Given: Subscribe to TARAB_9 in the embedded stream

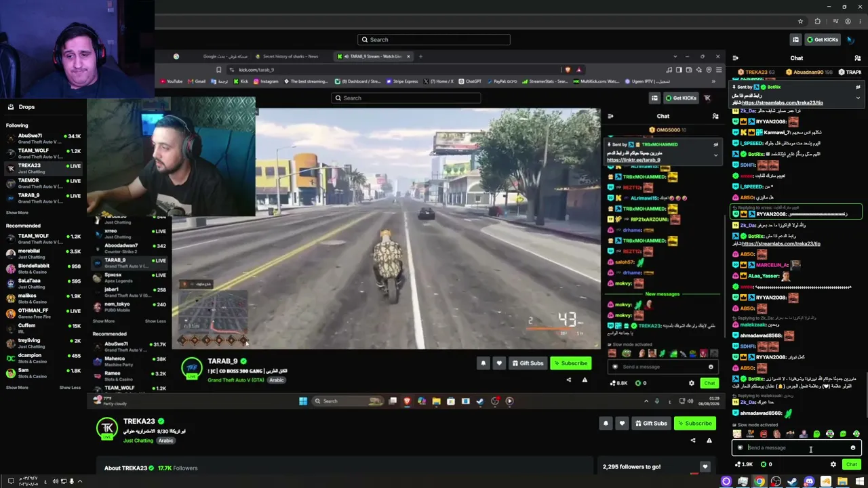Looking at the screenshot, I should 570,363.
